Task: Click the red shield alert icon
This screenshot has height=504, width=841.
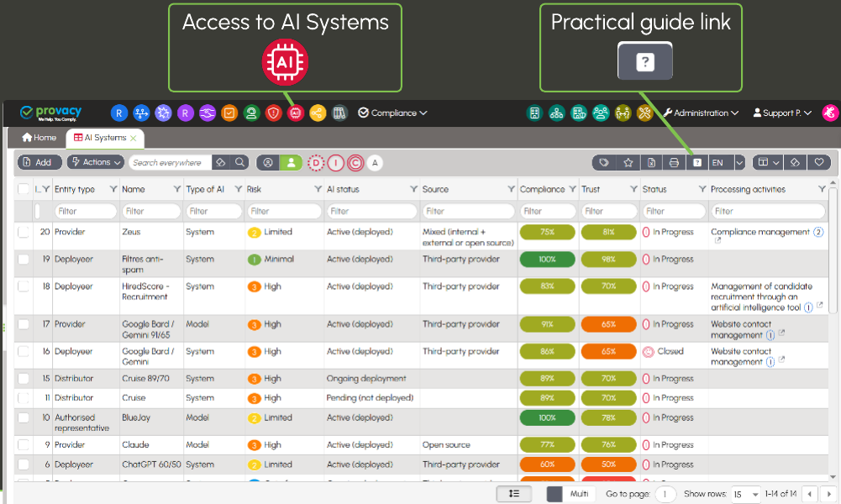Action: coord(273,113)
